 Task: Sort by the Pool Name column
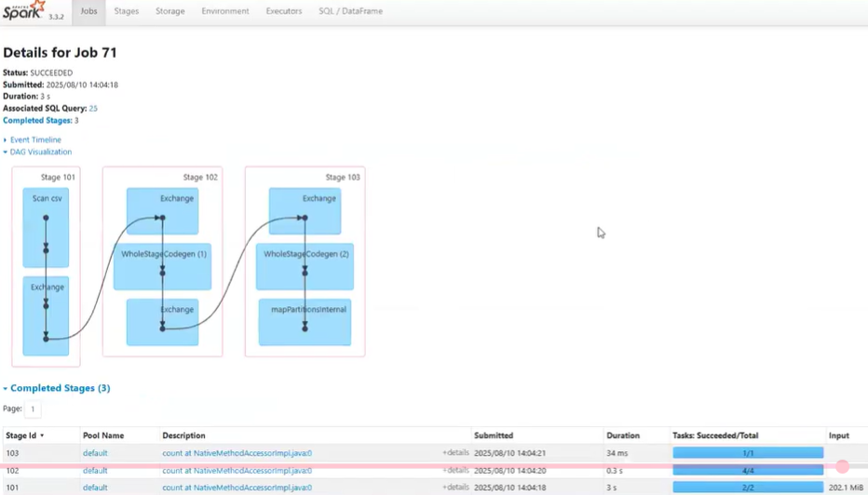pyautogui.click(x=103, y=435)
